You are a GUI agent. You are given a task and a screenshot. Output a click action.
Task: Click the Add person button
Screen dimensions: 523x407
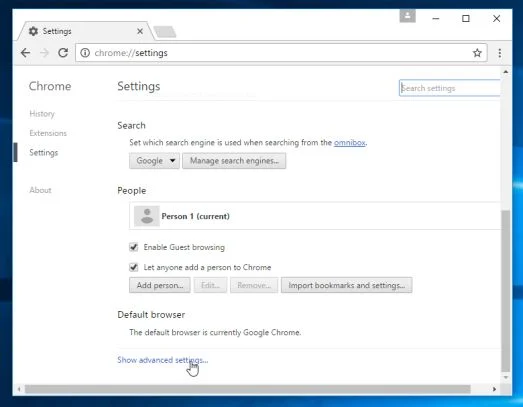coord(160,285)
